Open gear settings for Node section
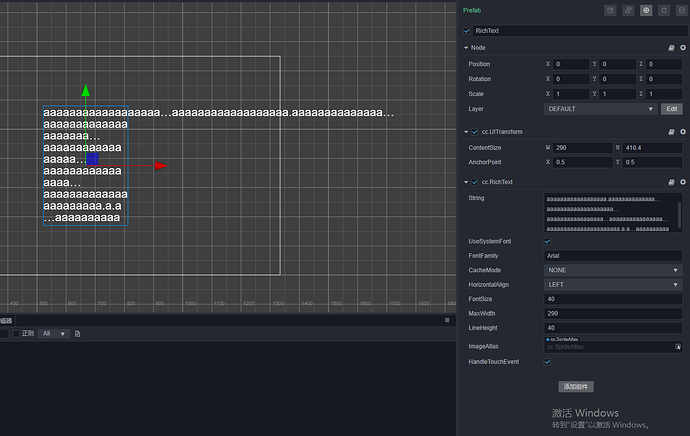 pos(683,48)
